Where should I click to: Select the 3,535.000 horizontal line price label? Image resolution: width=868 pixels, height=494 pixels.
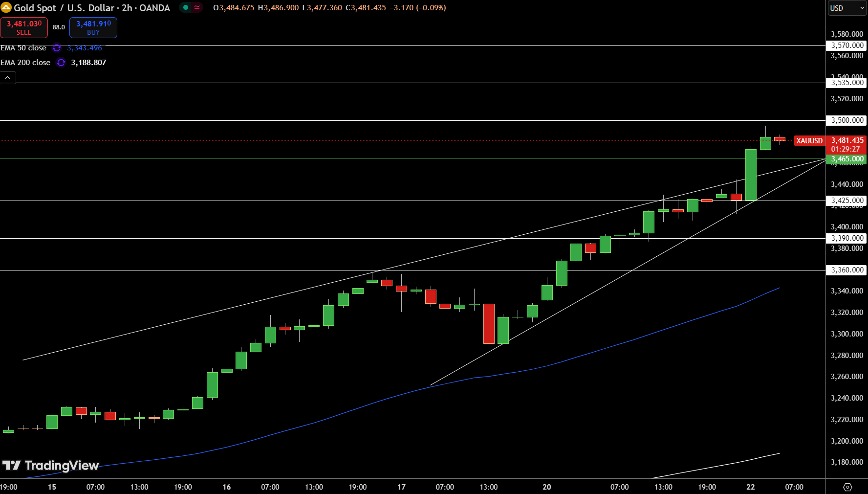coord(846,83)
